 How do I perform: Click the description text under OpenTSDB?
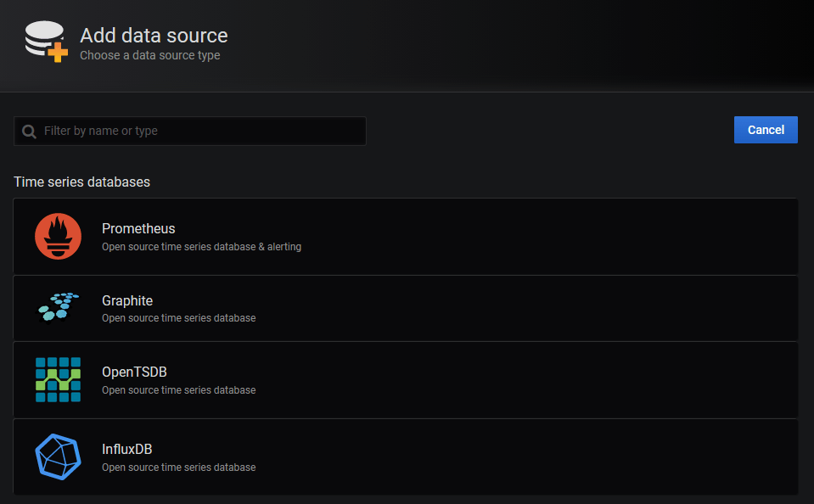click(x=178, y=390)
